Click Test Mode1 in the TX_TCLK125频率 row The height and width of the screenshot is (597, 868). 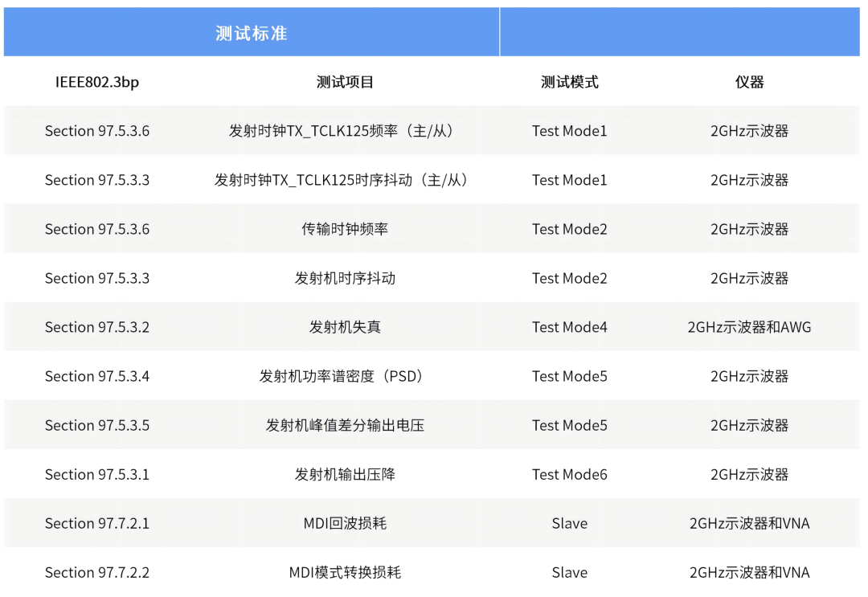point(569,131)
